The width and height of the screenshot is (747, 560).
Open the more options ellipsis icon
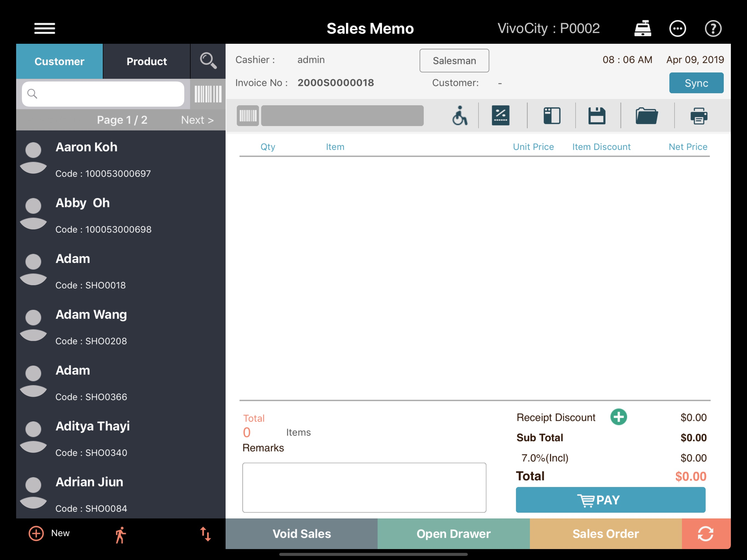point(678,29)
